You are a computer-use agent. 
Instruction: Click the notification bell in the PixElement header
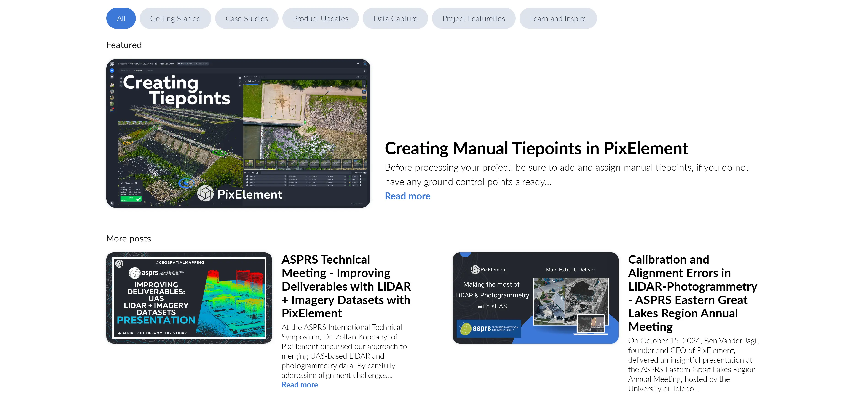(358, 64)
